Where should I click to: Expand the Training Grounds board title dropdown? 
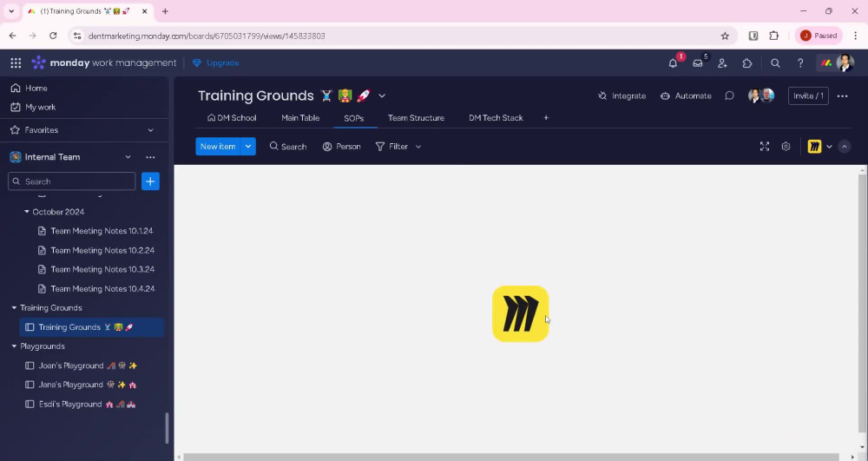tap(382, 95)
